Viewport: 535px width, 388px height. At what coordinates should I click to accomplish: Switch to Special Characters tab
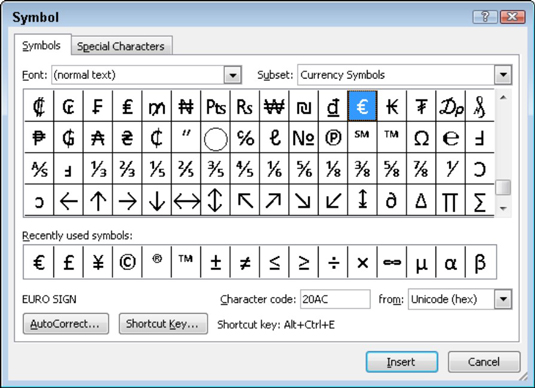click(121, 46)
